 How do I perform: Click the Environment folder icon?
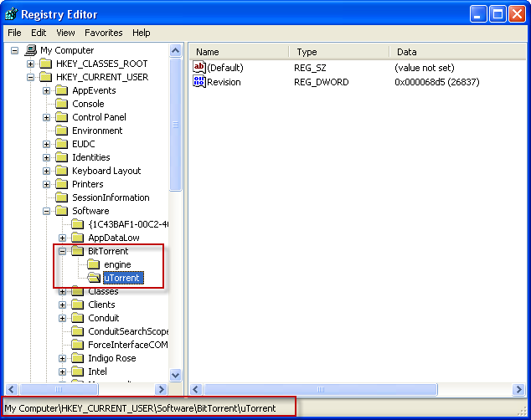(x=62, y=131)
